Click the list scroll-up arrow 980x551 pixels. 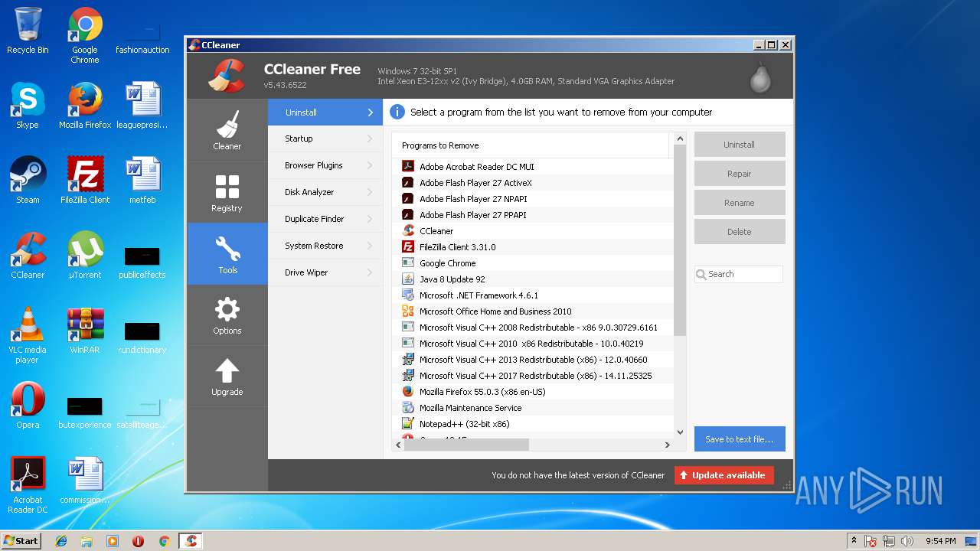pos(680,139)
